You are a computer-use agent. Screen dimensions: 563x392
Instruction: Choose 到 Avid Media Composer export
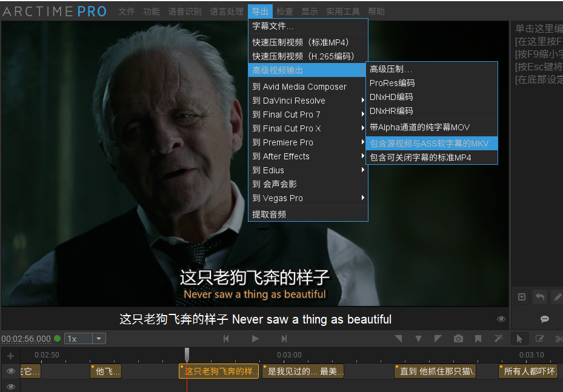tap(308, 87)
